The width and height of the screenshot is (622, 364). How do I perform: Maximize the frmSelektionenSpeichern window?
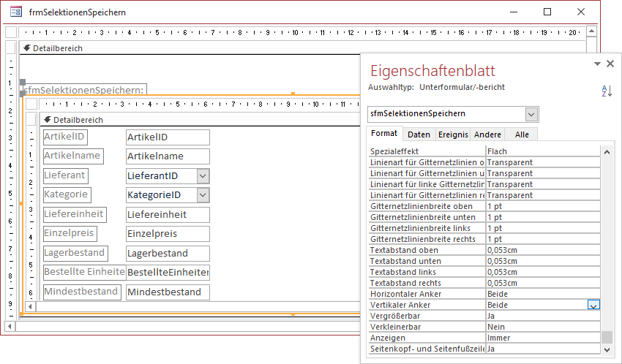[547, 12]
